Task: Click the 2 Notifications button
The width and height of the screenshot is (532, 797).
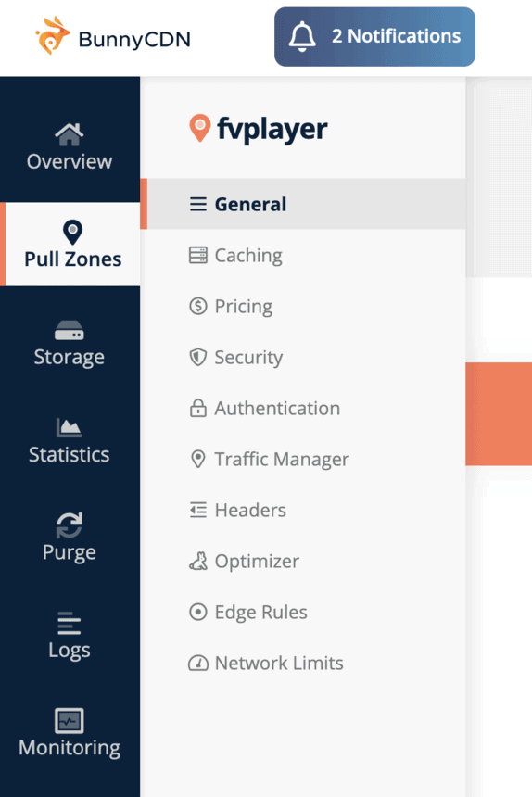Action: tap(375, 36)
